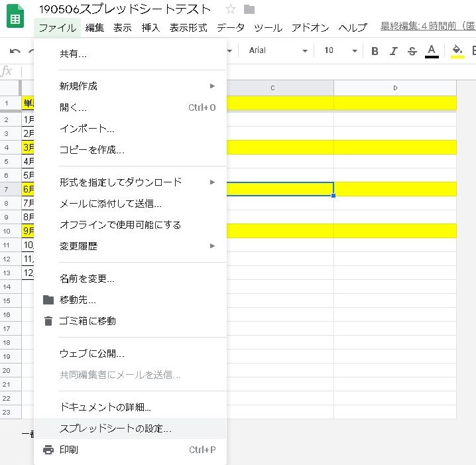Toggle strikethrough formatting
Image resolution: width=476 pixels, height=465 pixels.
tap(412, 50)
